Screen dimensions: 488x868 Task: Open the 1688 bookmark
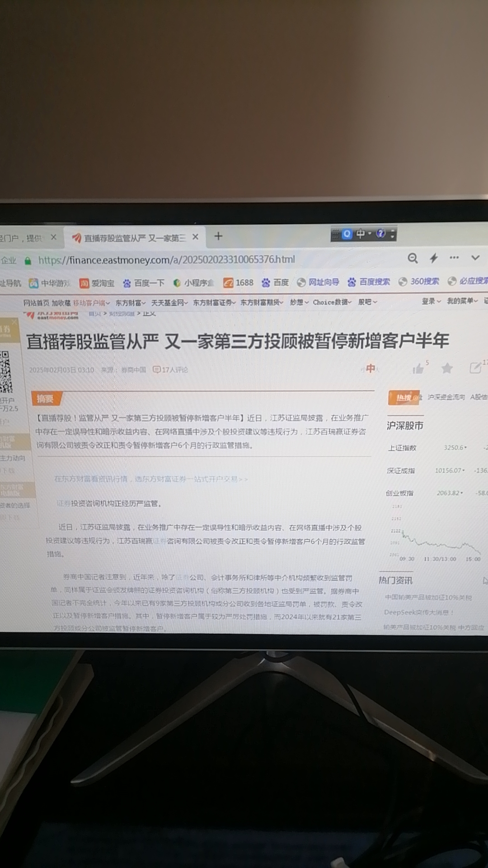[238, 283]
